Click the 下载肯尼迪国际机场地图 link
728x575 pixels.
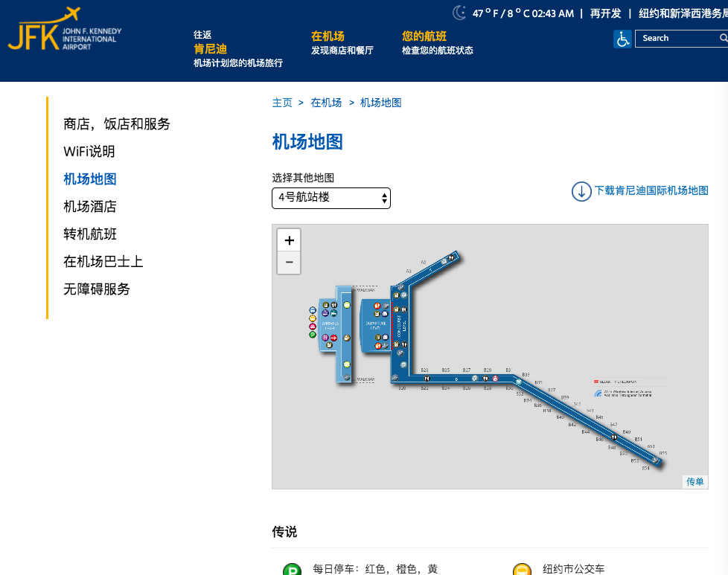pyautogui.click(x=651, y=191)
